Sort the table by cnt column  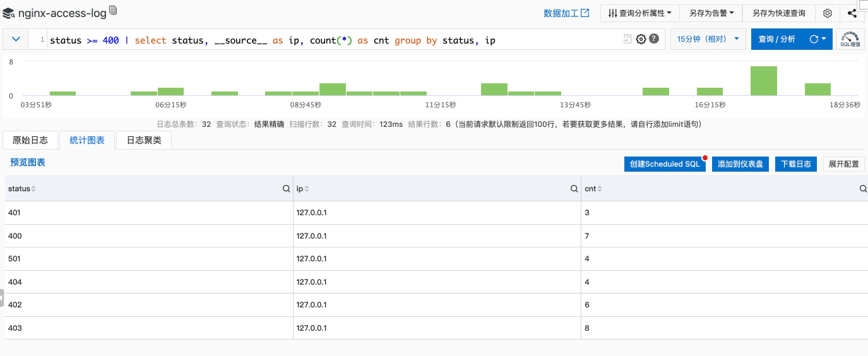(x=600, y=189)
